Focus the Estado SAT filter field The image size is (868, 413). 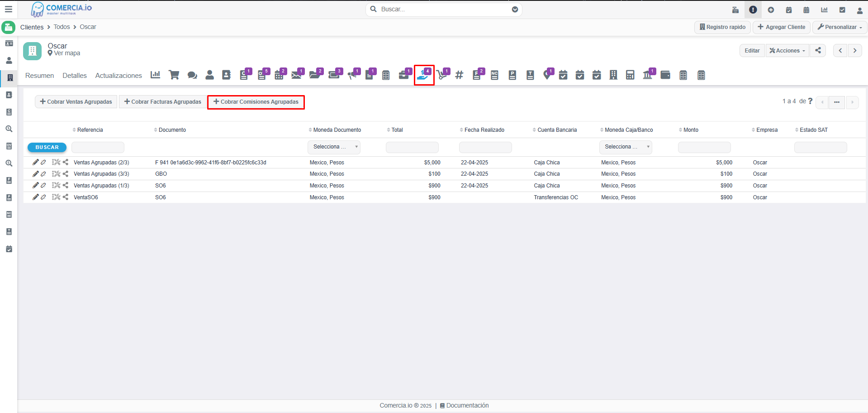click(x=821, y=147)
